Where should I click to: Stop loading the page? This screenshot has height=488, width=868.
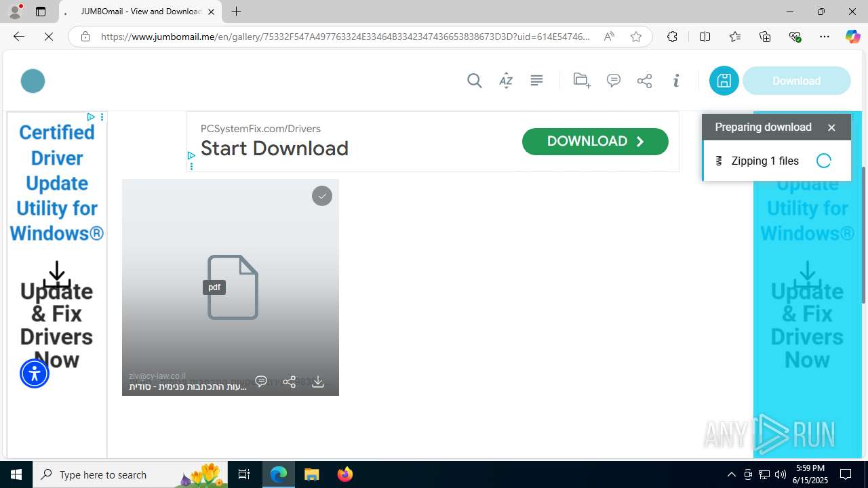coord(49,37)
